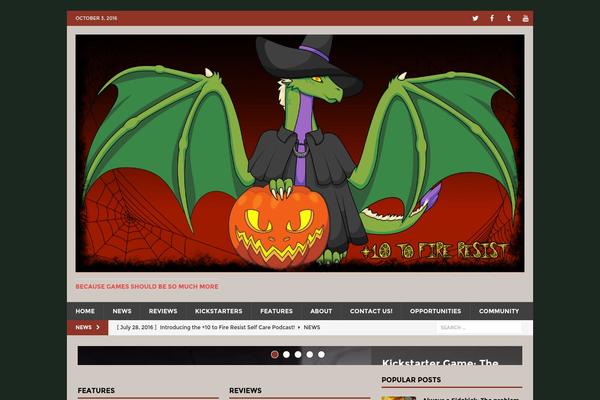
Task: Open the Self Care Podcast news headline
Action: [227, 328]
